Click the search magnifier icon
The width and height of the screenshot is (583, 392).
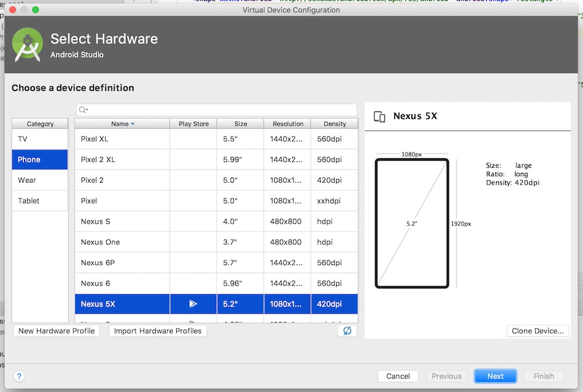tap(84, 110)
